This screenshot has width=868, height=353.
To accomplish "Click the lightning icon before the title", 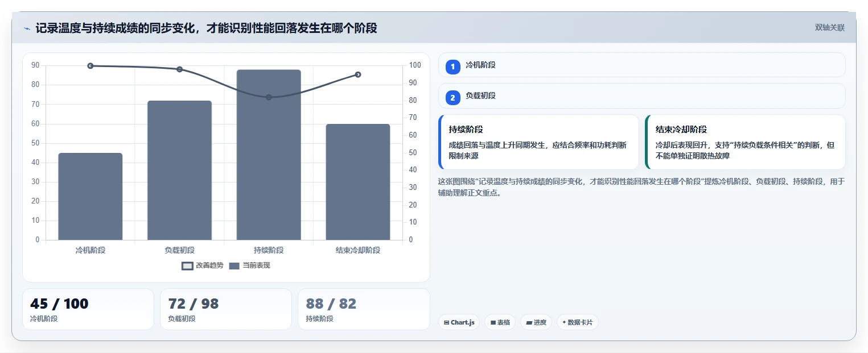I will 27,28.
